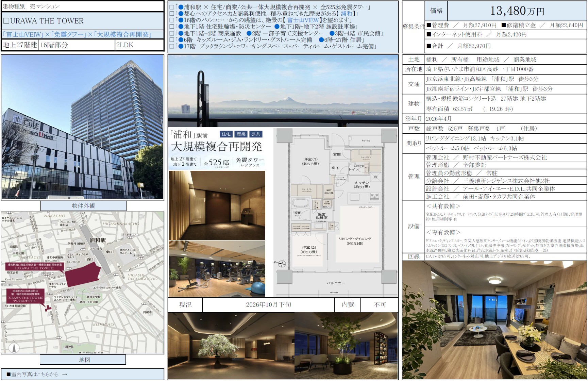588x381 pixels.
Task: Open the Mt. Fuji balcony view photo
Action: tap(283, 90)
